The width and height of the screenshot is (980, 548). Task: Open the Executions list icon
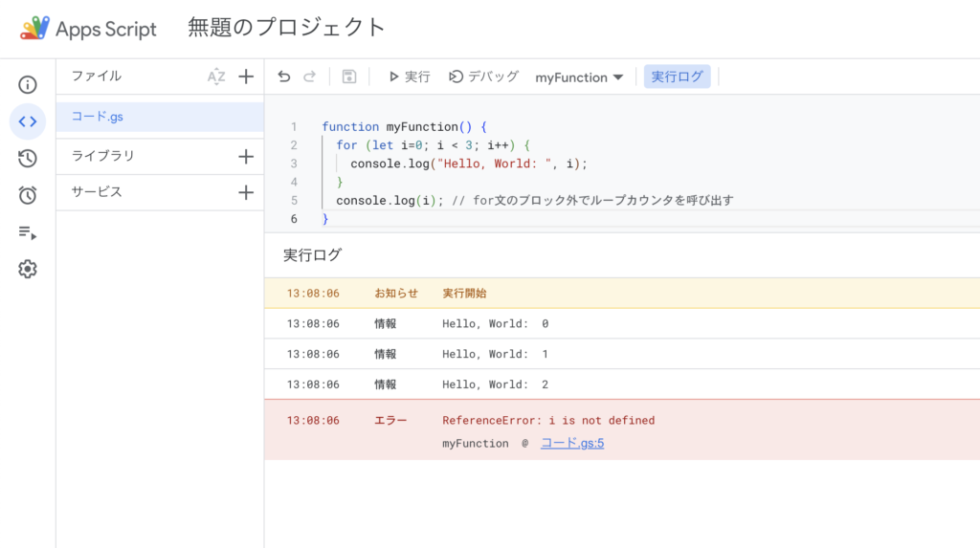[28, 232]
